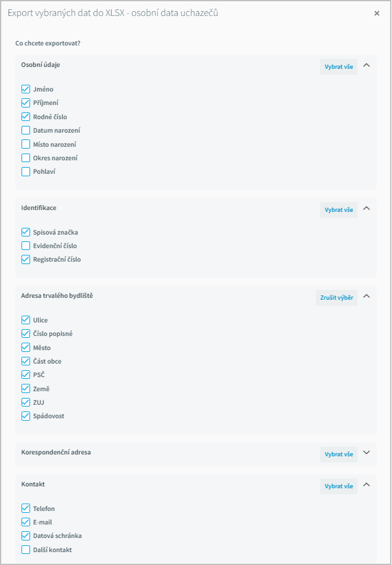This screenshot has width=392, height=565.
Task: Select all Korespondenční adresa fields
Action: coord(339,454)
